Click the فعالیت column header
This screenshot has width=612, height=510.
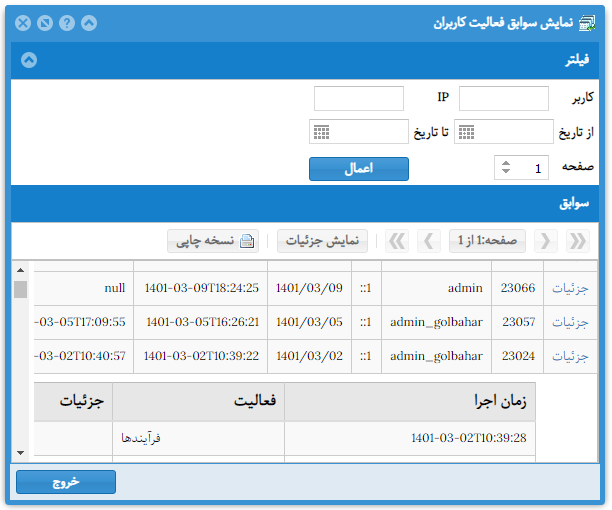(x=198, y=402)
